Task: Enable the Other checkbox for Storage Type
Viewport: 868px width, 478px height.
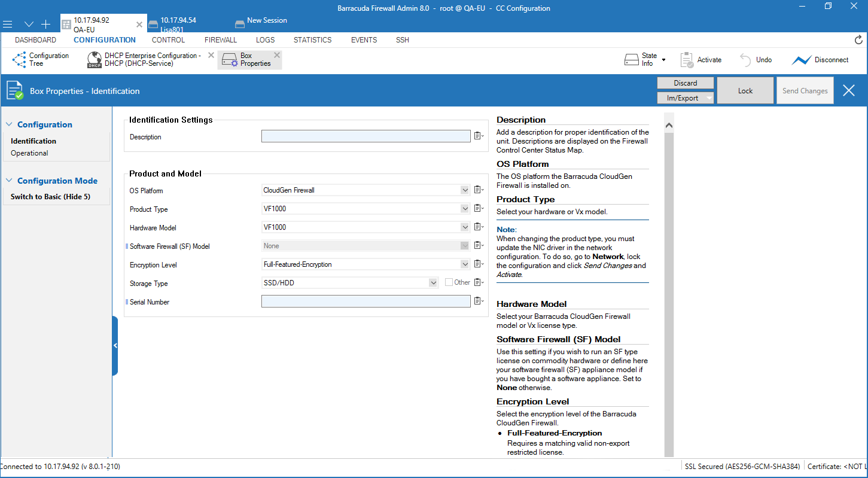Action: tap(449, 282)
